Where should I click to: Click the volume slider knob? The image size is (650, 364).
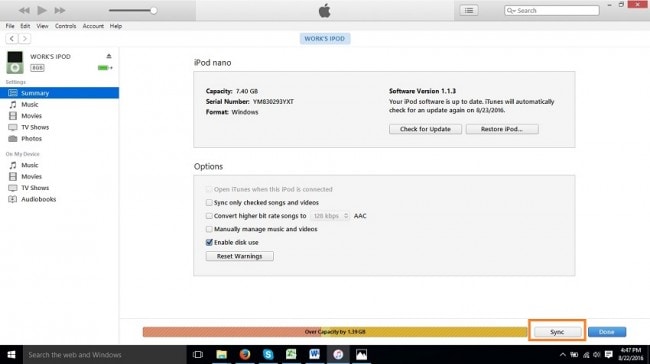pyautogui.click(x=153, y=10)
